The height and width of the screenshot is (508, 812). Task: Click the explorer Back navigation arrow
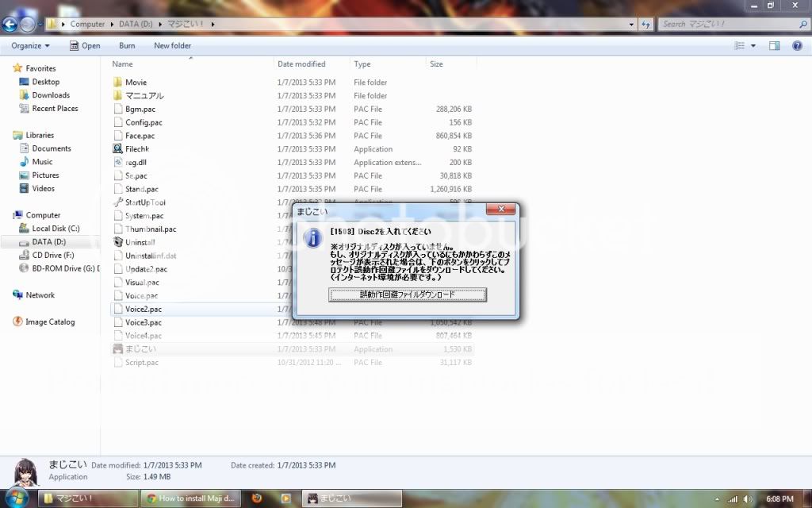(x=10, y=24)
